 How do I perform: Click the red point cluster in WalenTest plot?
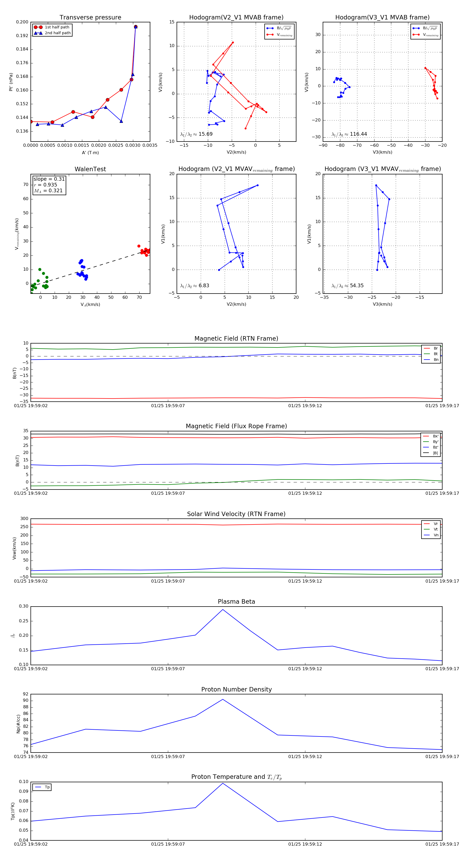pos(145,251)
